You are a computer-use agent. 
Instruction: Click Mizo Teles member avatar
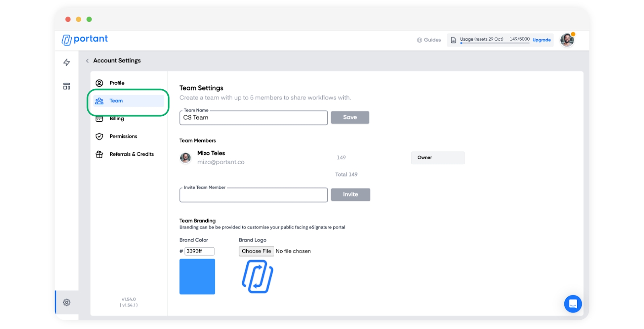coord(186,158)
